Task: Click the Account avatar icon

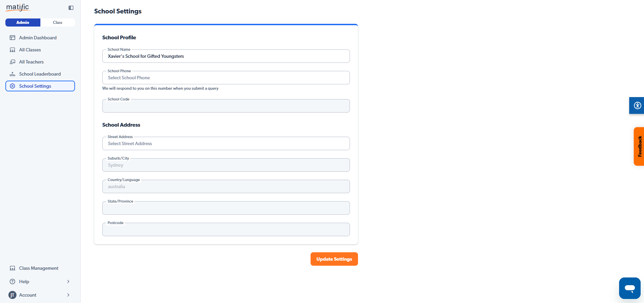Action: [12, 295]
